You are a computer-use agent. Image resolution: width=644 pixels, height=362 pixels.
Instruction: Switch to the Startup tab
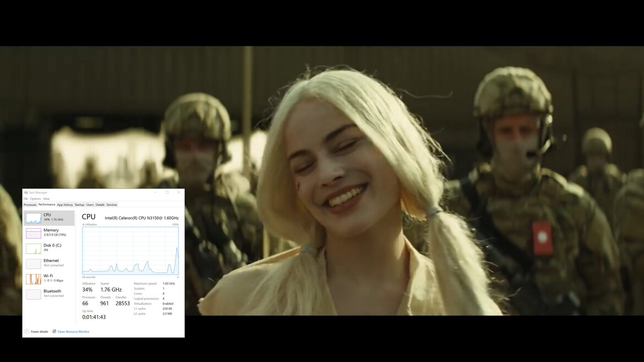(79, 205)
